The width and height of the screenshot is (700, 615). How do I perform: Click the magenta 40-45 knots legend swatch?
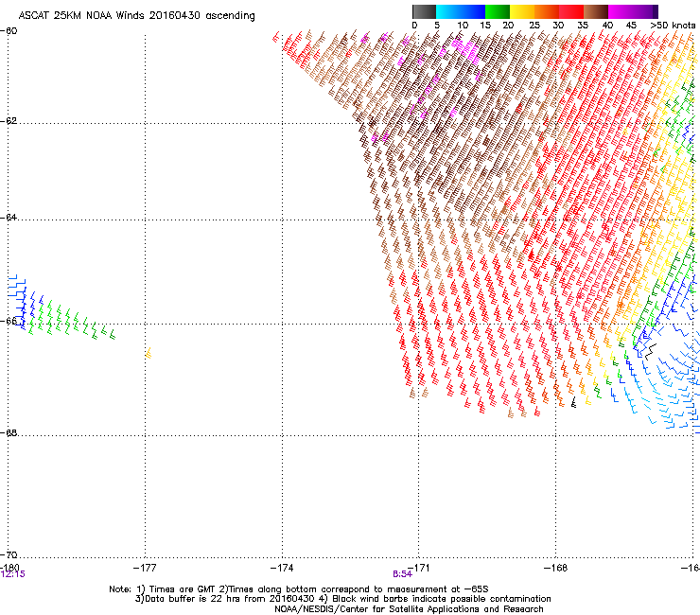pyautogui.click(x=621, y=11)
